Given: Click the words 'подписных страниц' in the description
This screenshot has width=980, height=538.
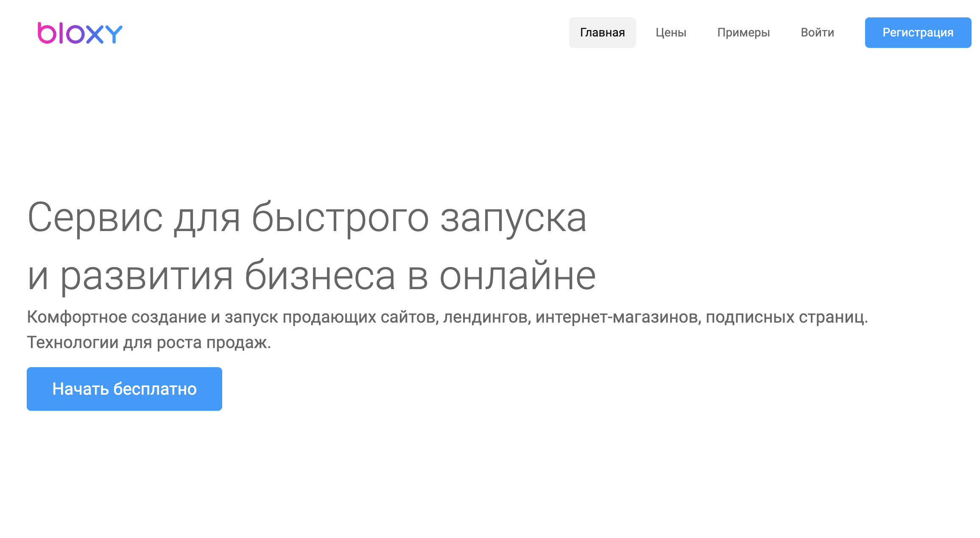Looking at the screenshot, I should pos(786,317).
